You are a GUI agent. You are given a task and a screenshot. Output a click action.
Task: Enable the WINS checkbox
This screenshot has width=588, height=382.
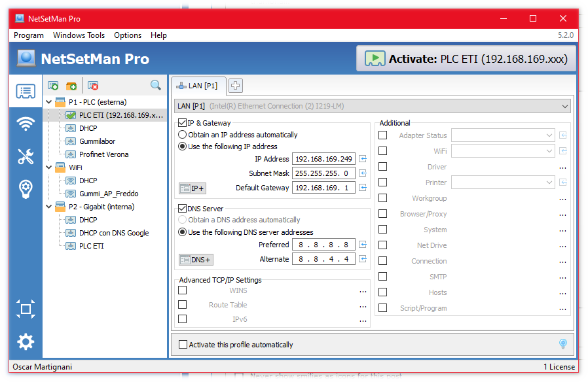pyautogui.click(x=183, y=290)
